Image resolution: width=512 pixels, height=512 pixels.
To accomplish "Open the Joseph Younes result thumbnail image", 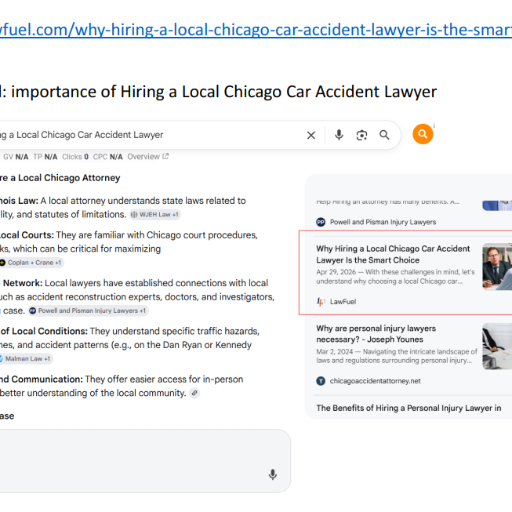I will (497, 346).
